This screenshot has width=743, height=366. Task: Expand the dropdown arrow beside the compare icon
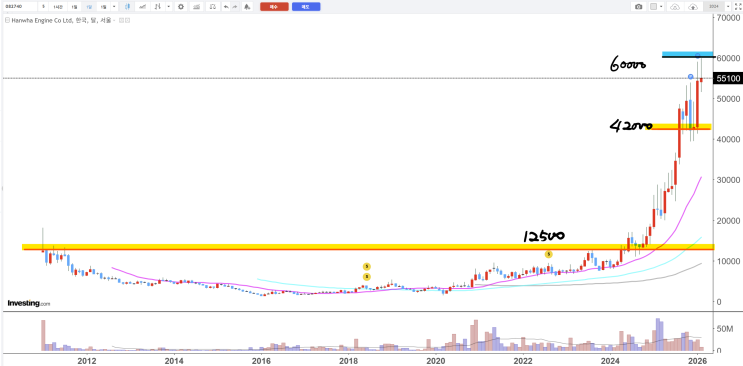tap(169, 7)
